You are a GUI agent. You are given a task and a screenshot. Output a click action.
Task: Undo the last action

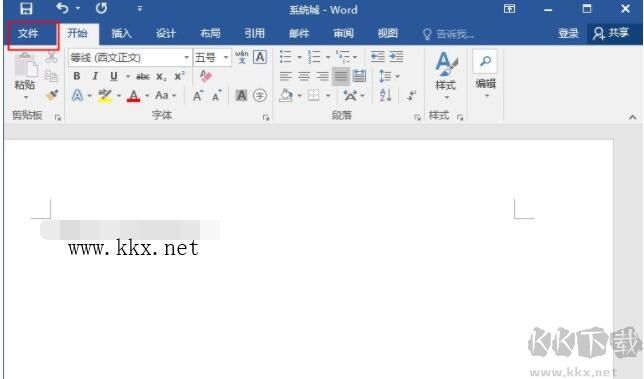click(62, 8)
